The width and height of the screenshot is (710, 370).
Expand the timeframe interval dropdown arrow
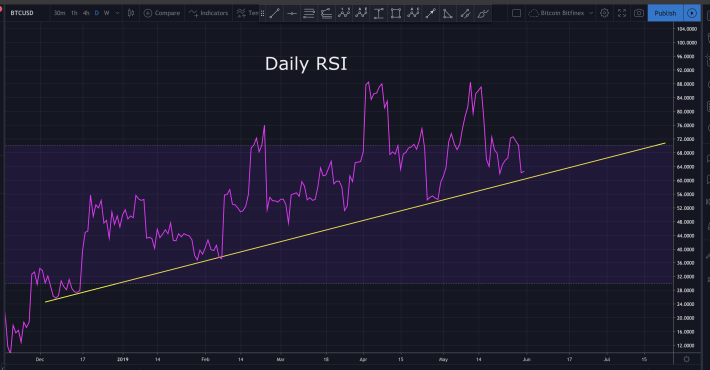coord(117,13)
